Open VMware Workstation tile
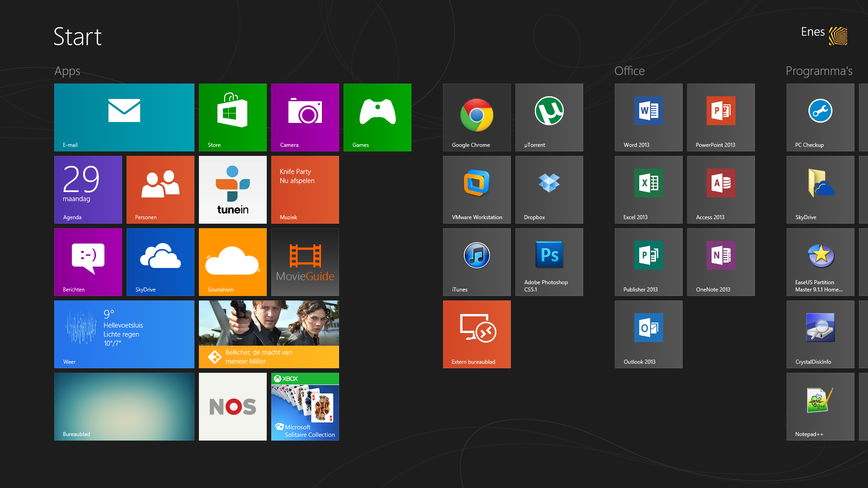 click(x=476, y=189)
